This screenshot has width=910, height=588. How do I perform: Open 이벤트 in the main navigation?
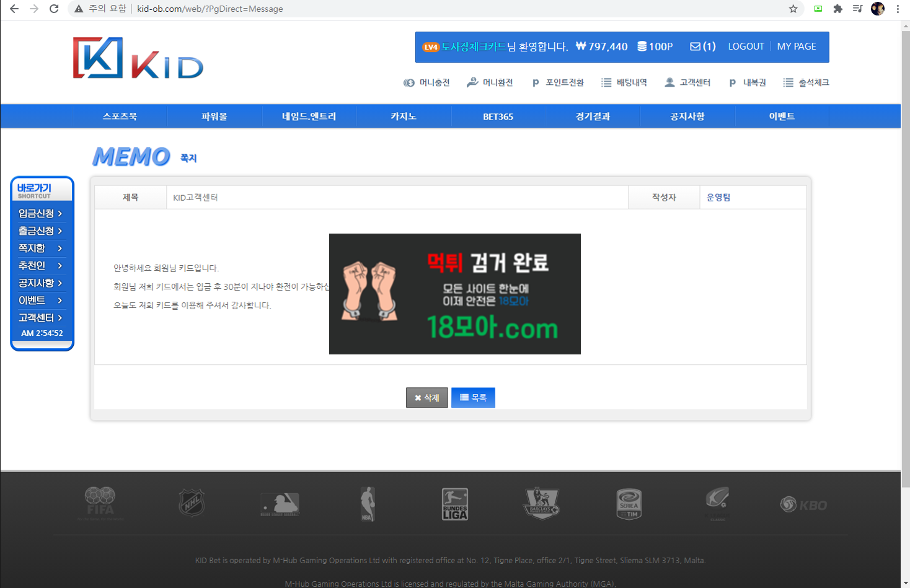pyautogui.click(x=782, y=116)
